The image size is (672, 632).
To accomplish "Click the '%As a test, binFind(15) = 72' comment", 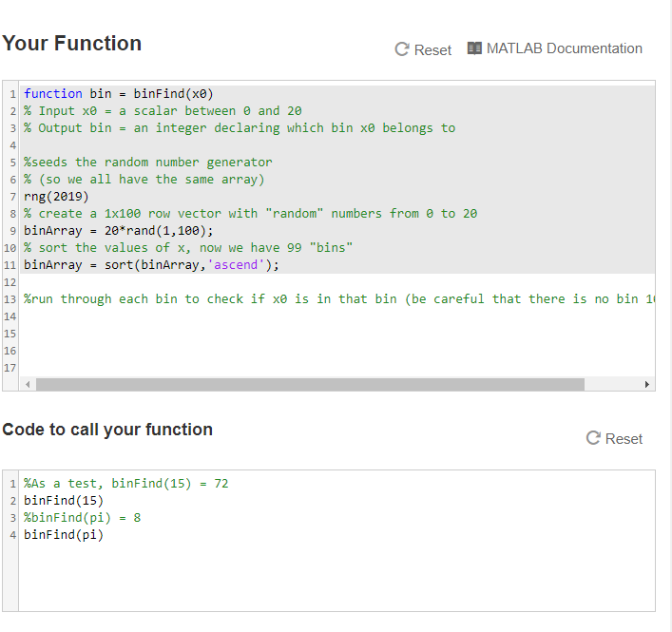I will [126, 484].
